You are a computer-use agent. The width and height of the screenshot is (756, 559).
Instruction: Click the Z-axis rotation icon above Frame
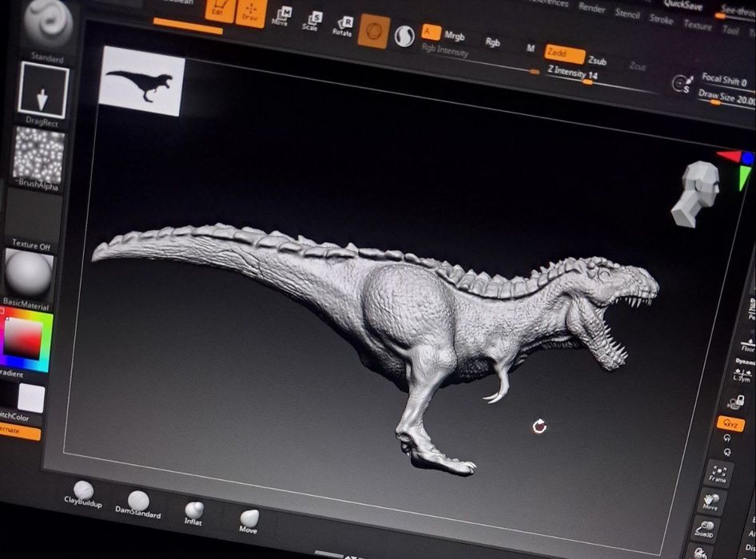coord(727,453)
